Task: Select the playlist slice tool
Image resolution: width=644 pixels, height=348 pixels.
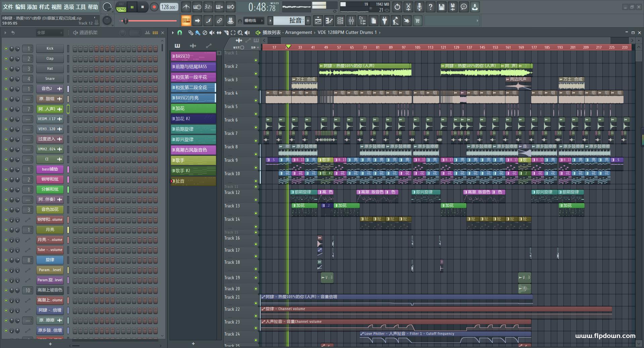Action: [226, 33]
